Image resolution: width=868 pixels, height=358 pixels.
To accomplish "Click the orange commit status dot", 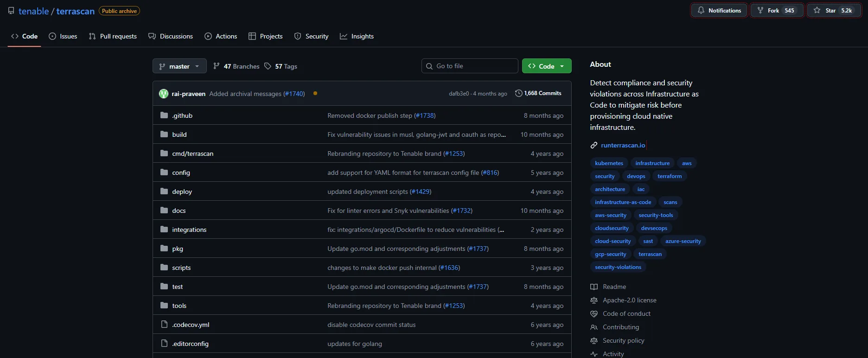I will tap(315, 93).
